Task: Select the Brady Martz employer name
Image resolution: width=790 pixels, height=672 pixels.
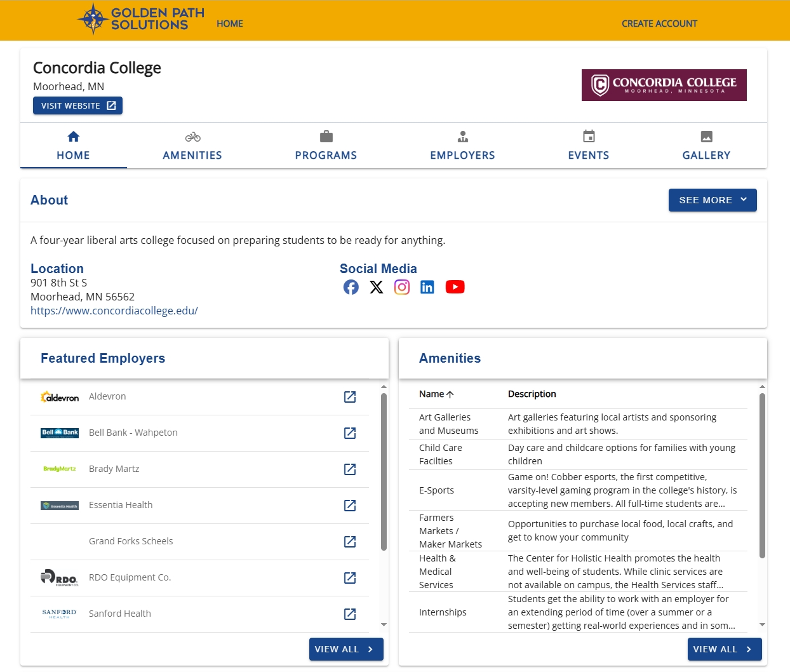Action: click(114, 469)
